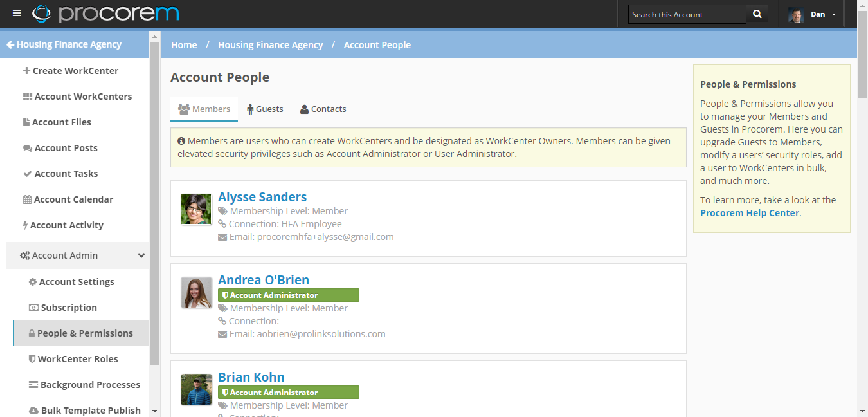Open the Procorem Help Center link
868x417 pixels.
coord(750,213)
